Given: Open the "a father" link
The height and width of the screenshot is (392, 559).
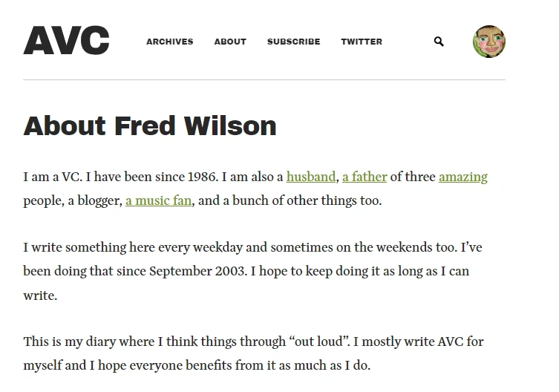Looking at the screenshot, I should point(365,177).
